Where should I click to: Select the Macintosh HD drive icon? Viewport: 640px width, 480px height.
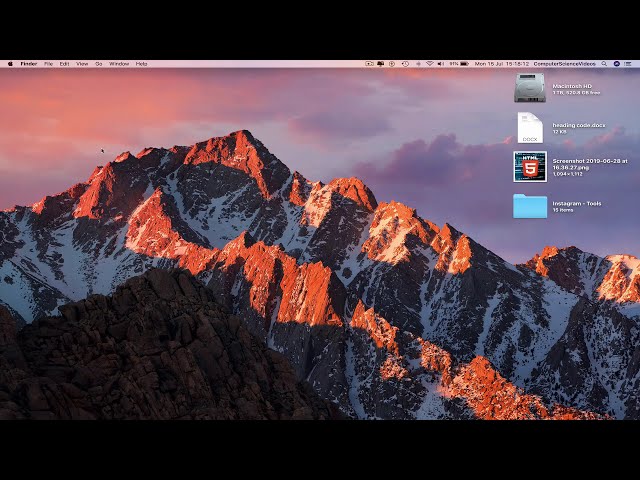(530, 88)
